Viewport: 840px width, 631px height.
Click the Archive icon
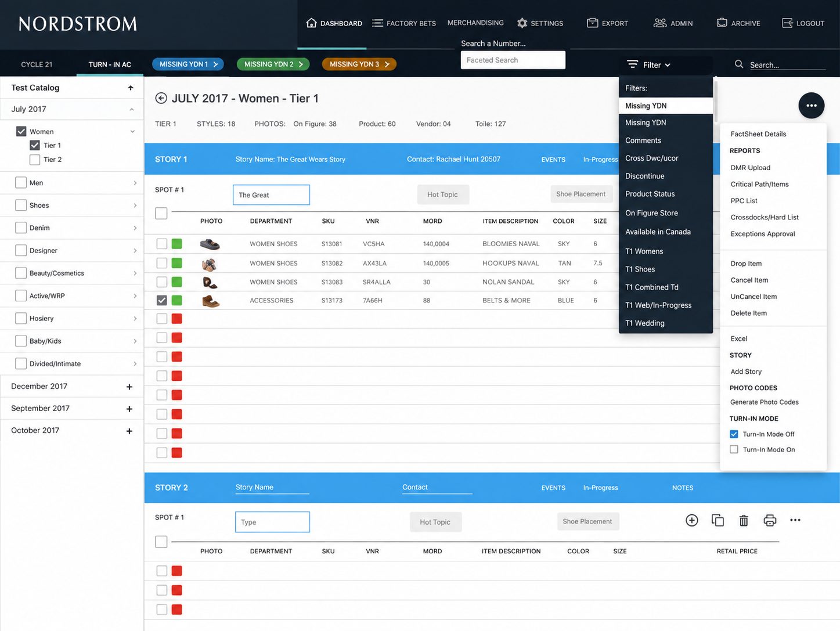coord(722,23)
